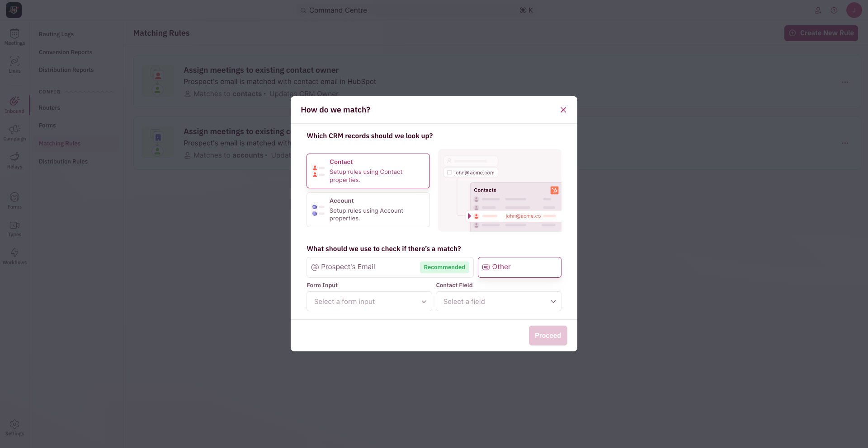Expand the Contact Field dropdown
Viewport: 868px width, 448px height.
coord(498,301)
